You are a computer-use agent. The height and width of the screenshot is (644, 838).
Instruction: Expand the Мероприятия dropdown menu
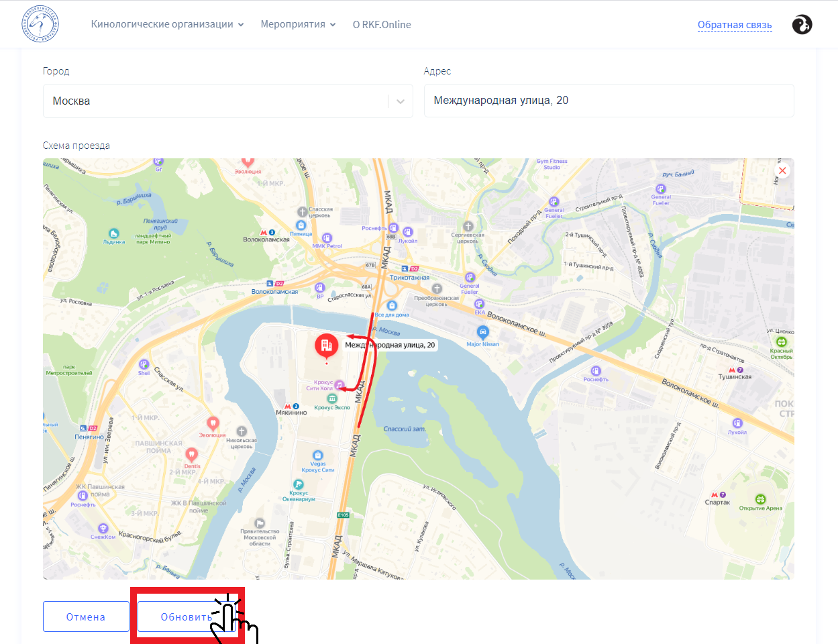298,24
